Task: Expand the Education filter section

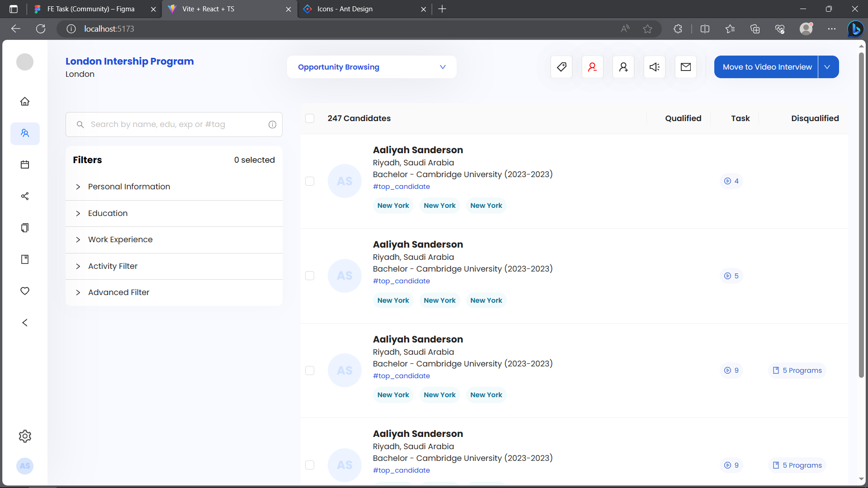Action: [108, 213]
